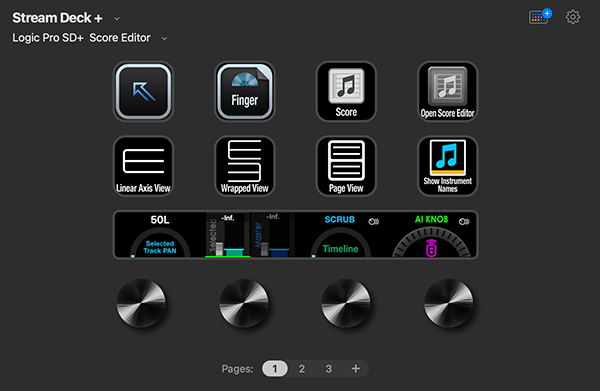Select page 1 in Pages

[275, 369]
